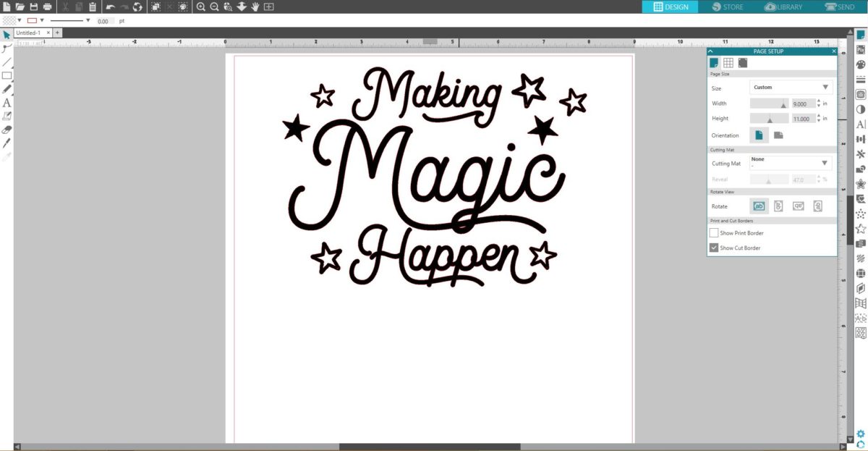Select the Untitled-1 document tab

tap(27, 33)
